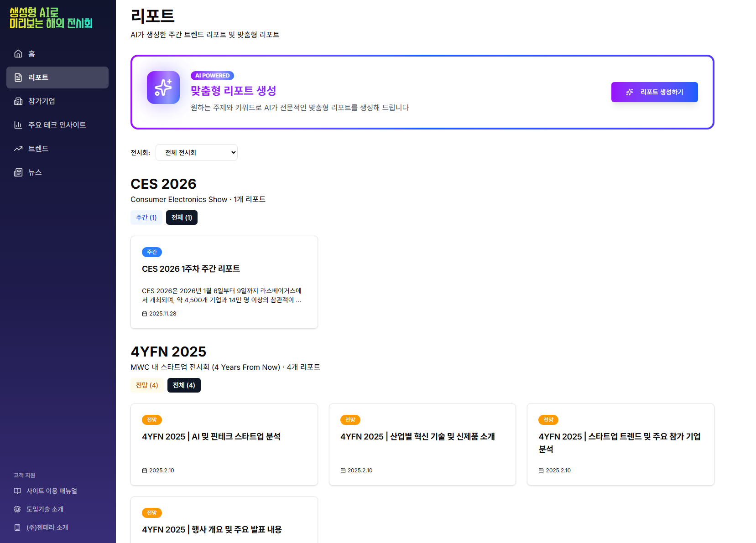The height and width of the screenshot is (543, 756).
Task: Click the (주)젠테라 소개 building icon
Action: coord(17,527)
